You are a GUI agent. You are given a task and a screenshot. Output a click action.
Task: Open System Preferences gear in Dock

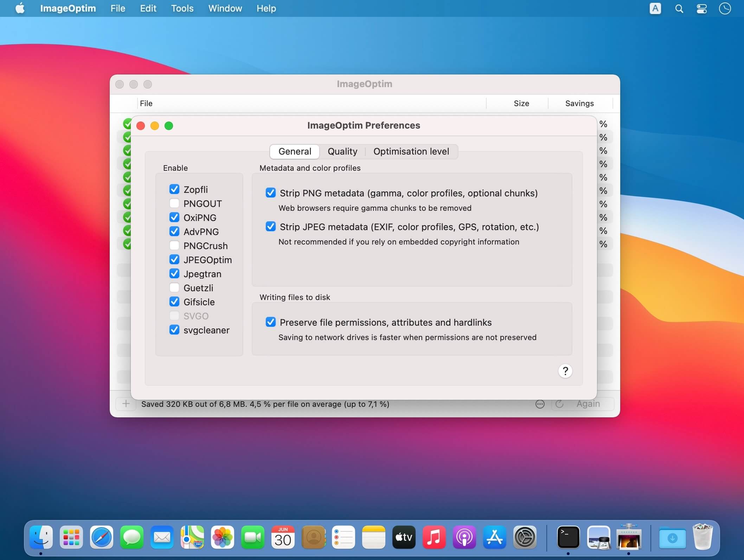click(525, 537)
